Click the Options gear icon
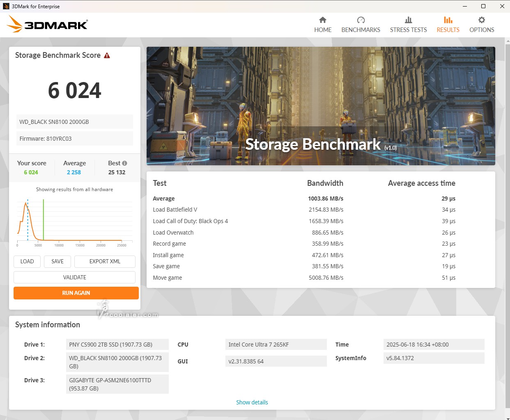 tap(482, 20)
